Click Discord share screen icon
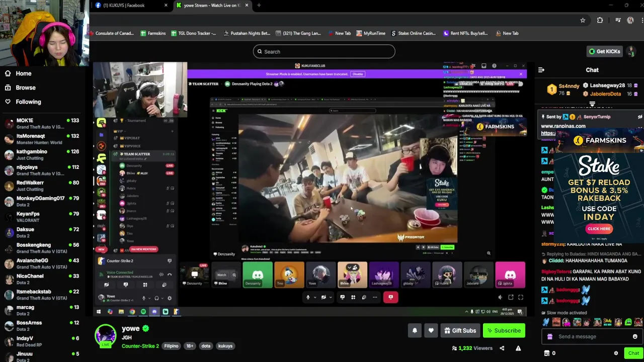 (x=342, y=297)
